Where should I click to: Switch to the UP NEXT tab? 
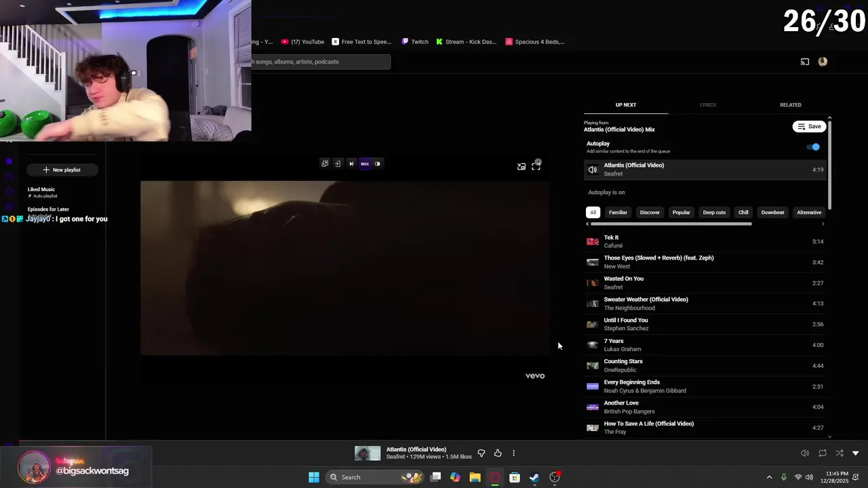pyautogui.click(x=626, y=105)
